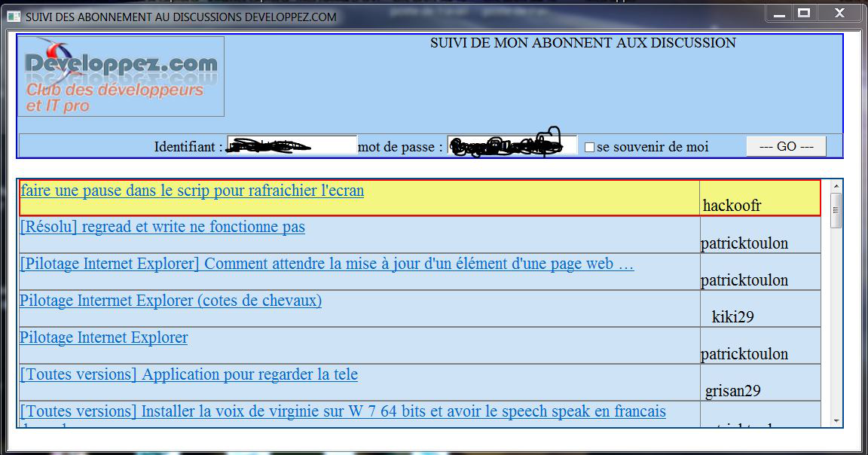Click the 'mot de passe' input field

point(512,145)
